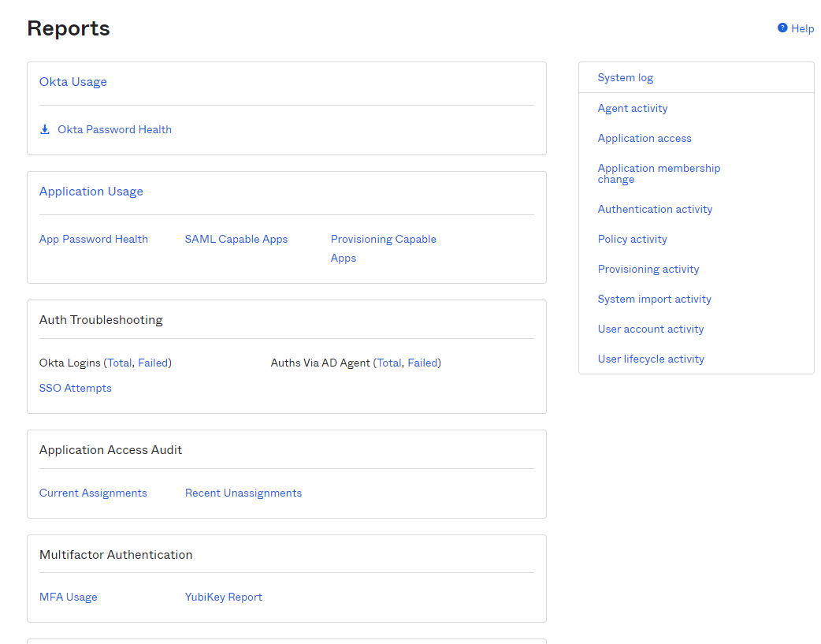The height and width of the screenshot is (644, 821).
Task: Click the download icon beside Okta Password Health
Action: (45, 129)
